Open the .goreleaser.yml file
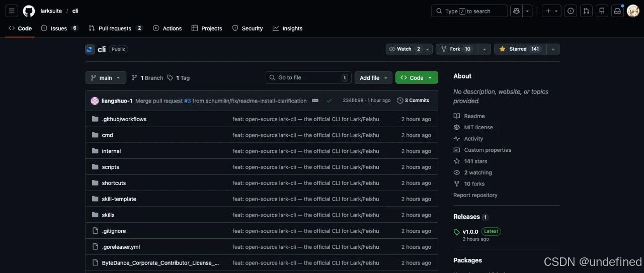Image resolution: width=644 pixels, height=273 pixels. (x=121, y=247)
